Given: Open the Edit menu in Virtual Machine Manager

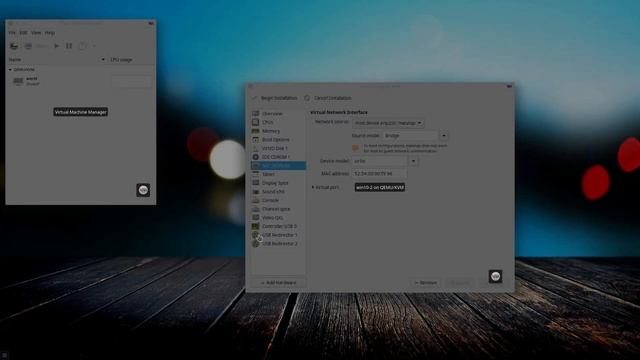Looking at the screenshot, I should [x=23, y=33].
